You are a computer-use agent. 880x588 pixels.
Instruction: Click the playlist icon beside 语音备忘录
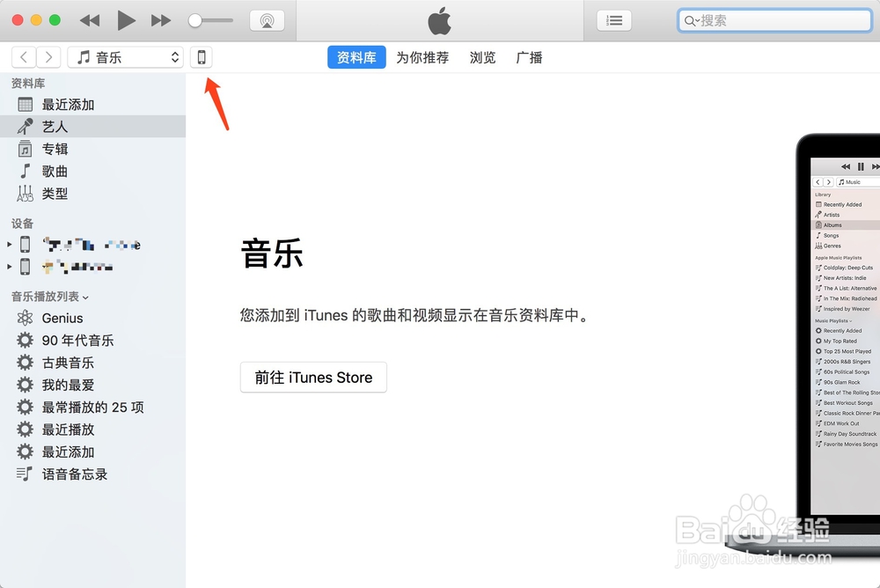pyautogui.click(x=25, y=474)
